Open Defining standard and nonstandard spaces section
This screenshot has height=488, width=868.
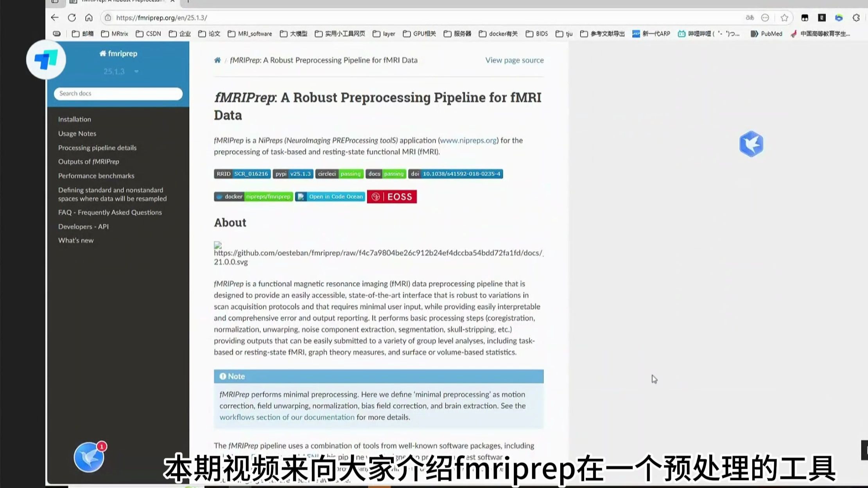[112, 194]
